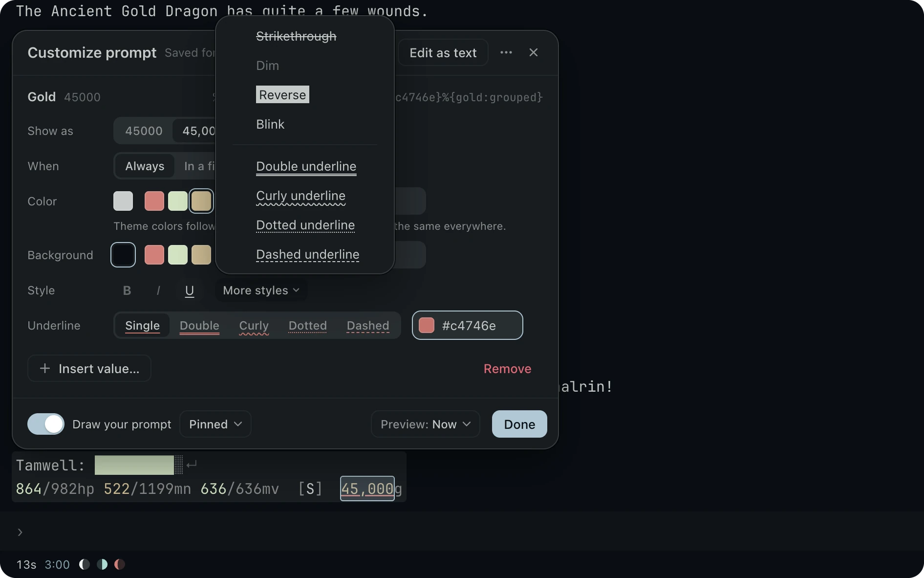924x578 pixels.
Task: Click the 636/636mv prompt segment
Action: pos(239,489)
